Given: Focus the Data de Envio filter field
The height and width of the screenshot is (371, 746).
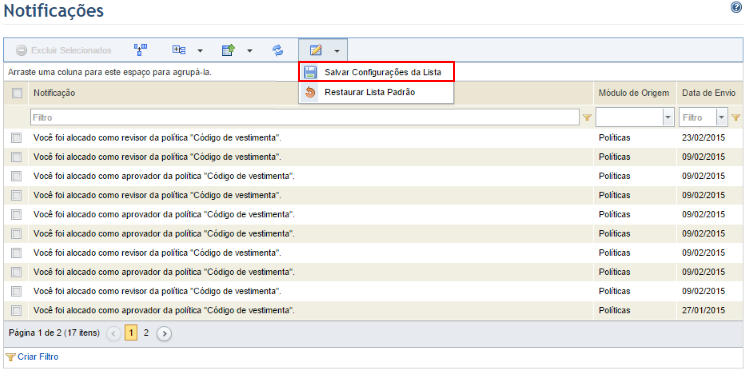Looking at the screenshot, I should (x=698, y=117).
